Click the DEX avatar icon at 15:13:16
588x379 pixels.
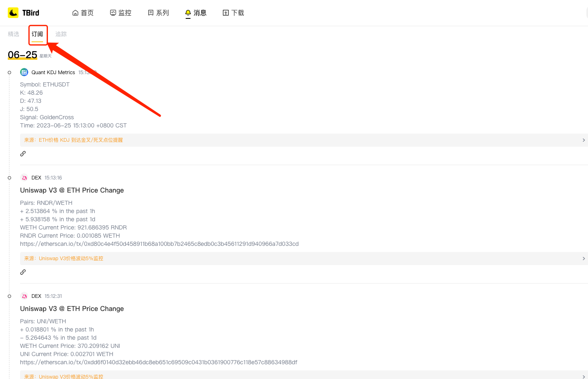(24, 178)
